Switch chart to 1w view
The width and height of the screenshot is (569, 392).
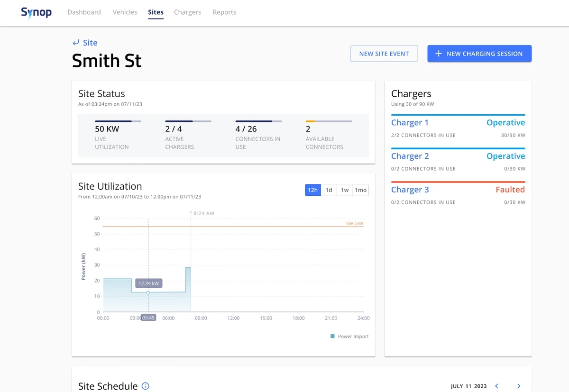(x=345, y=190)
